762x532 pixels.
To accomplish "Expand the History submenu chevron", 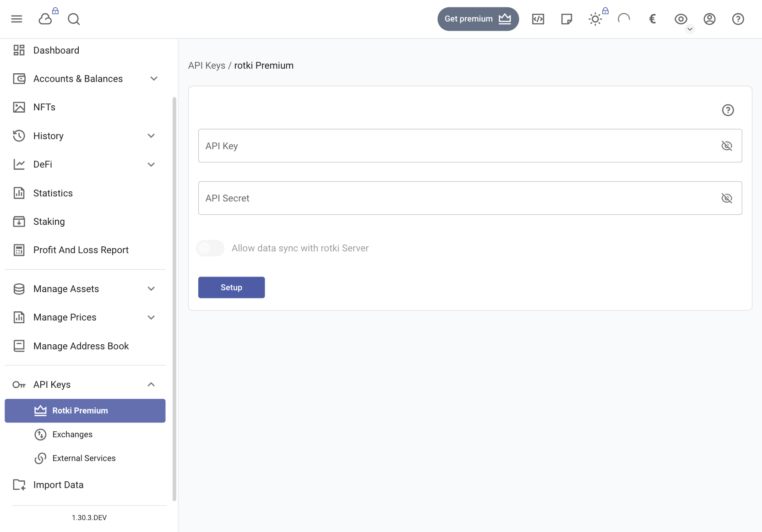I will point(151,136).
